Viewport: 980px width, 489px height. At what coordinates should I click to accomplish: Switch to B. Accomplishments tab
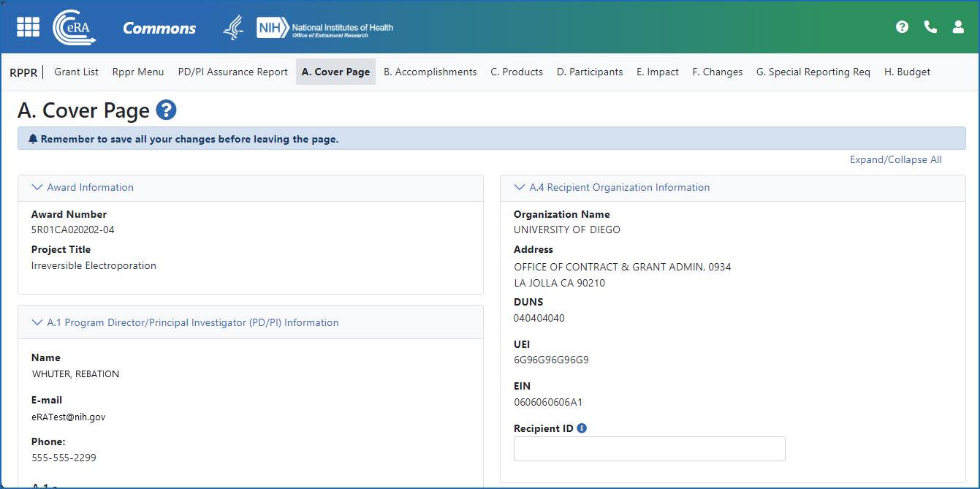(430, 72)
